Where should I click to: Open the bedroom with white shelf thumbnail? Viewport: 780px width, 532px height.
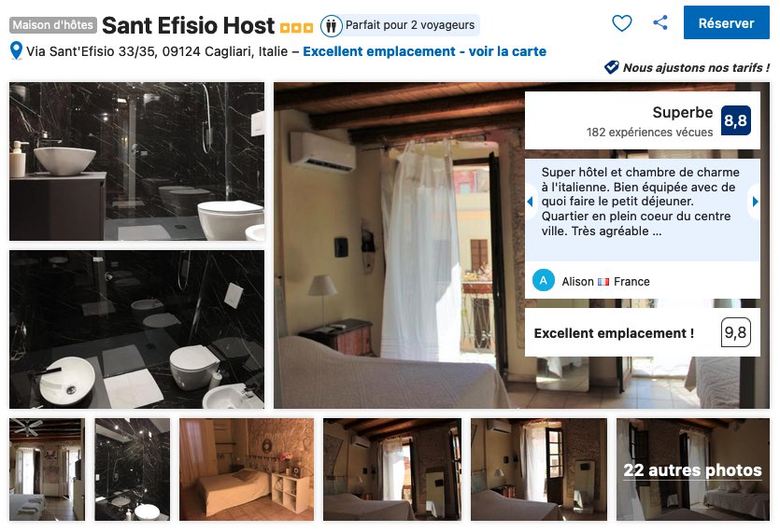coord(247,469)
